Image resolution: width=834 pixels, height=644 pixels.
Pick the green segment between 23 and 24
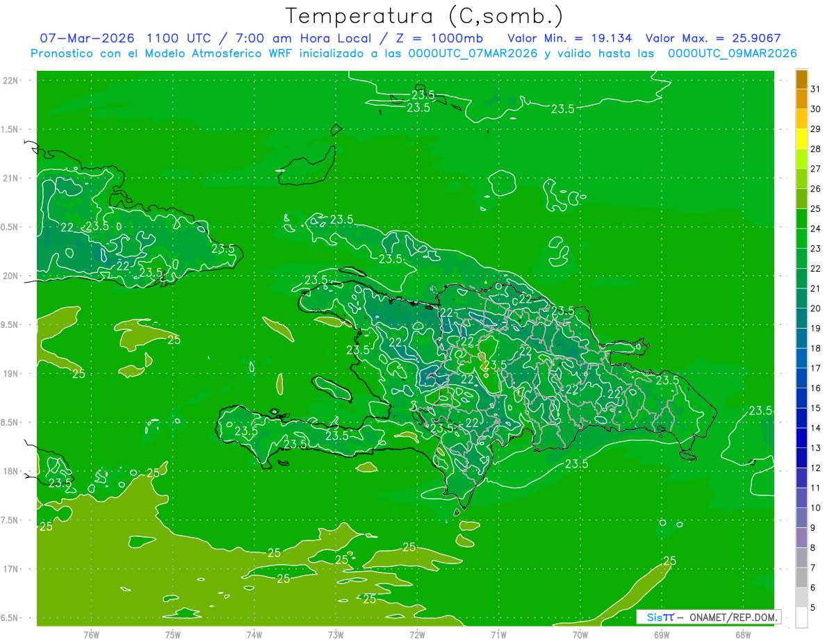(x=801, y=238)
